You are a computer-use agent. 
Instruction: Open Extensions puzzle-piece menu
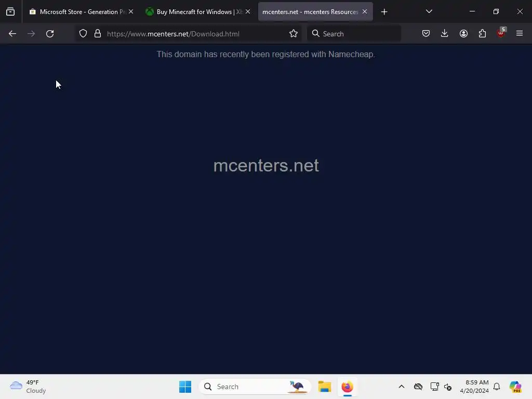click(x=482, y=33)
